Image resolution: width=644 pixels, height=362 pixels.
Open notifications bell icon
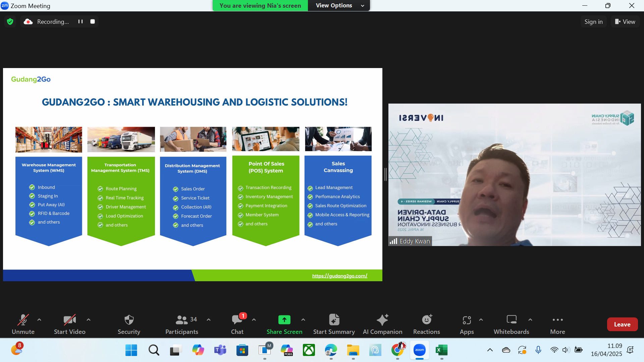click(630, 350)
